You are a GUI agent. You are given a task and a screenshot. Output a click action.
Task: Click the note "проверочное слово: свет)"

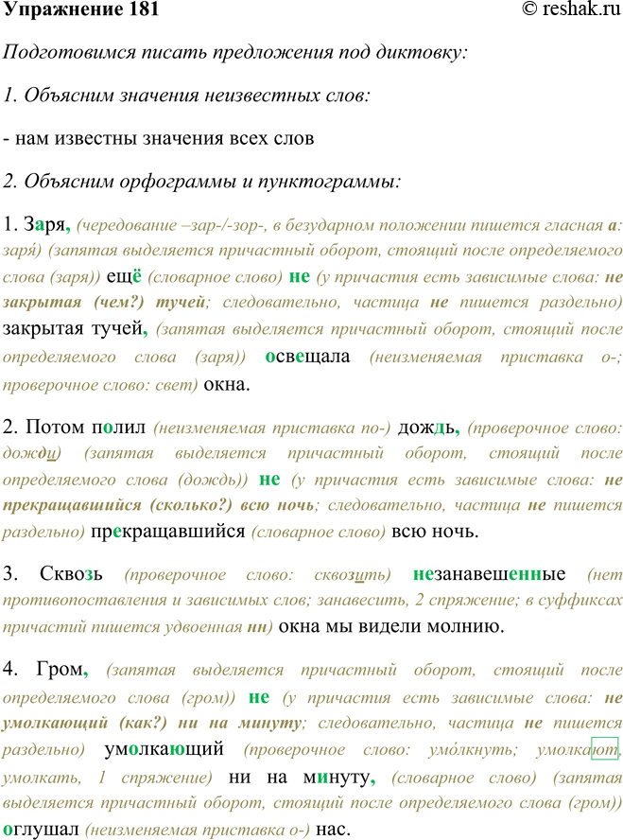tap(100, 385)
